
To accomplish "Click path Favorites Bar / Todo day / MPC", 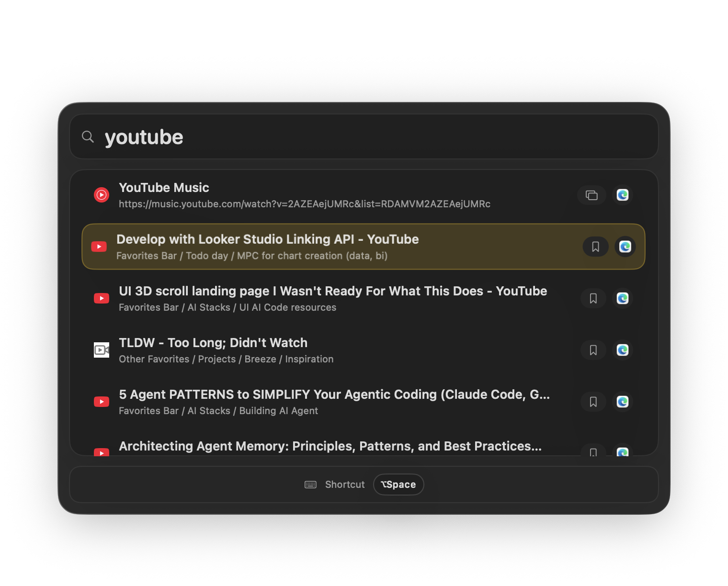I will [x=252, y=256].
